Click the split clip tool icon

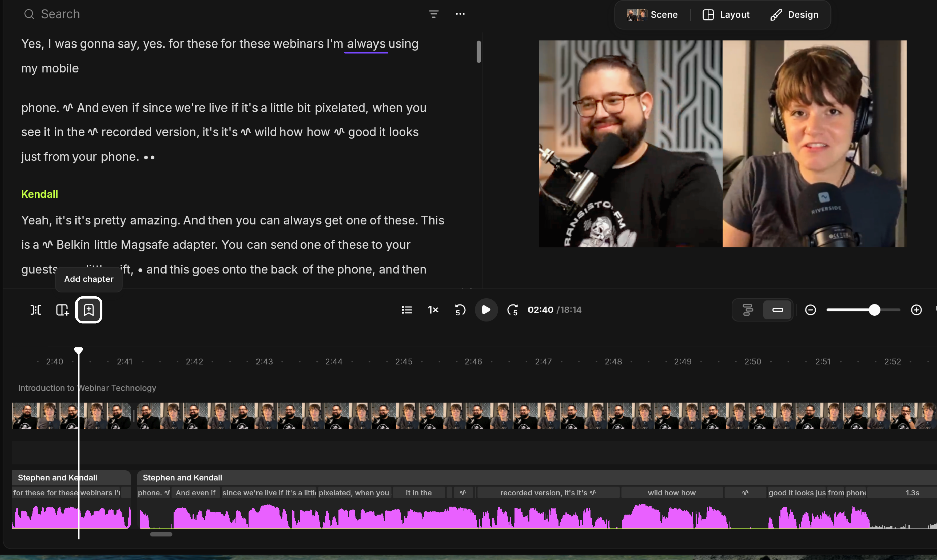pos(36,310)
